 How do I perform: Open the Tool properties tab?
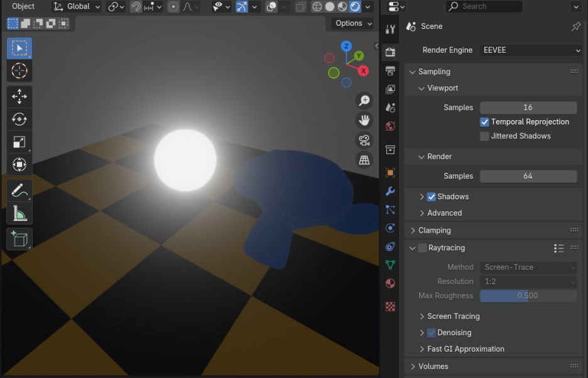point(390,30)
